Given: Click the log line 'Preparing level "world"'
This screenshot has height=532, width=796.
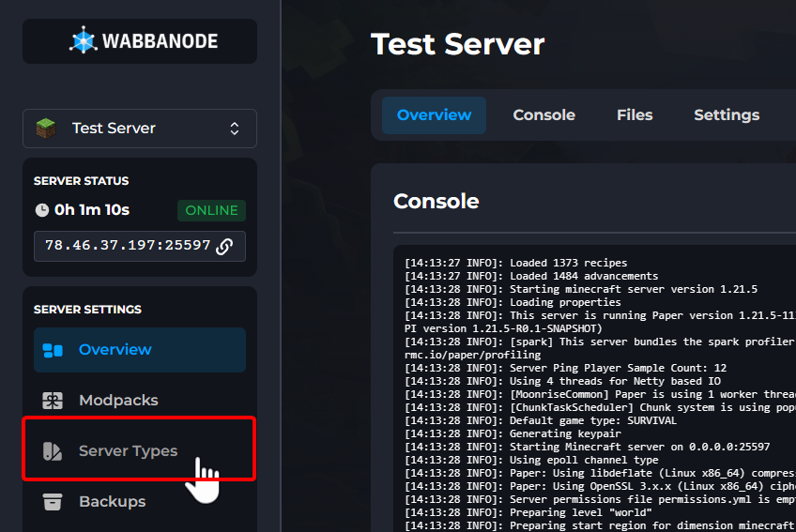Looking at the screenshot, I should coord(528,512).
